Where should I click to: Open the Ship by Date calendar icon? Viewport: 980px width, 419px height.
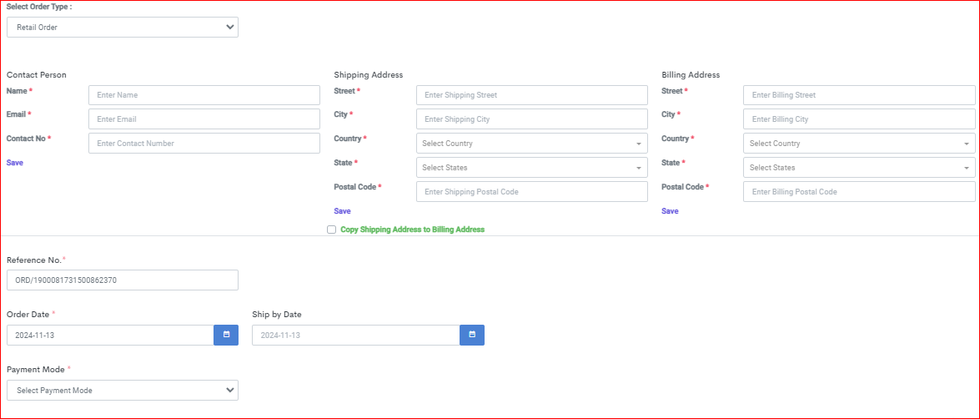[x=472, y=335]
